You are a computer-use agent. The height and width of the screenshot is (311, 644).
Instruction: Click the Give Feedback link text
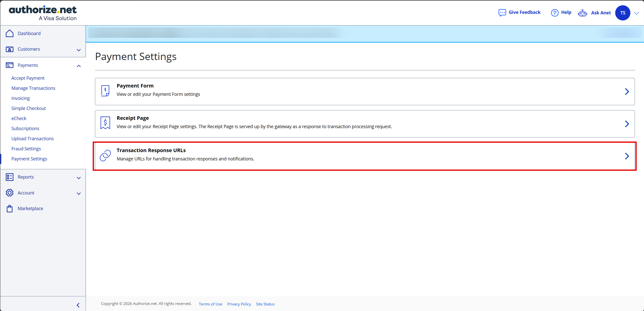click(525, 12)
